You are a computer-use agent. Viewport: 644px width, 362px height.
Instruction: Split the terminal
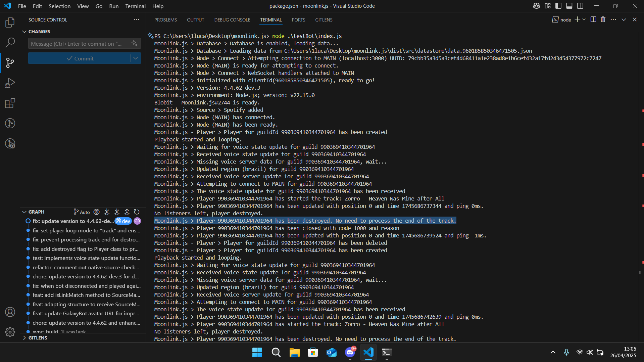593,19
